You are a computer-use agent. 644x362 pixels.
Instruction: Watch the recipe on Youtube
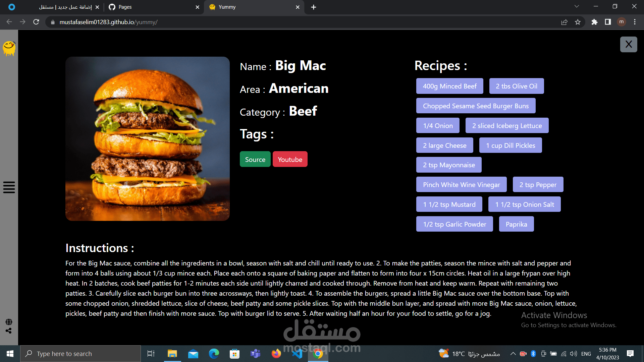290,160
